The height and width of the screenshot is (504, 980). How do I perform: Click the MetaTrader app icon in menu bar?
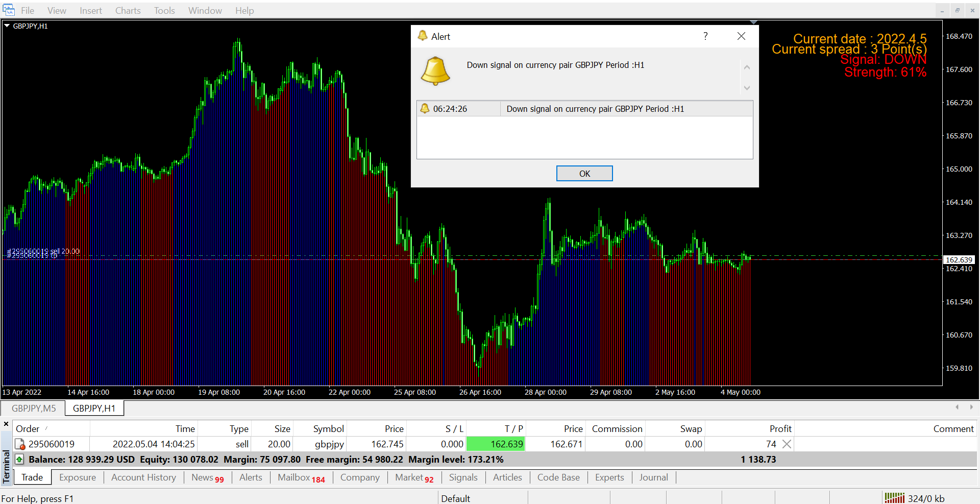click(9, 10)
